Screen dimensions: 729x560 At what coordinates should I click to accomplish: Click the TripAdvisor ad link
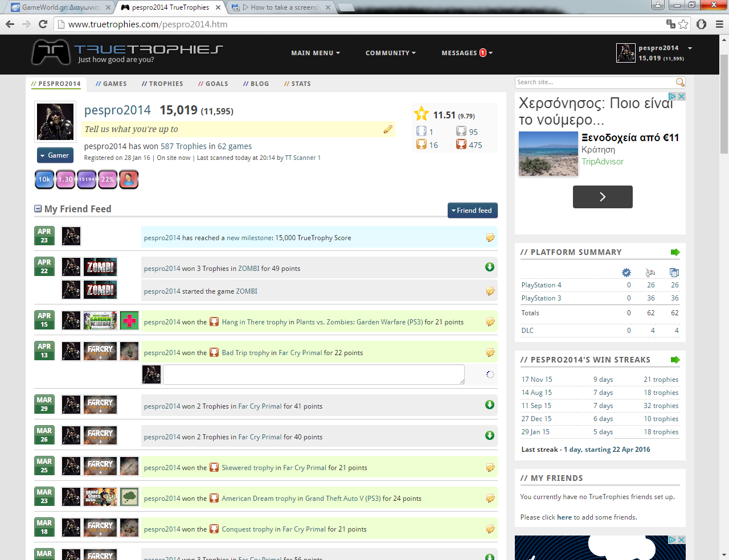(x=603, y=162)
